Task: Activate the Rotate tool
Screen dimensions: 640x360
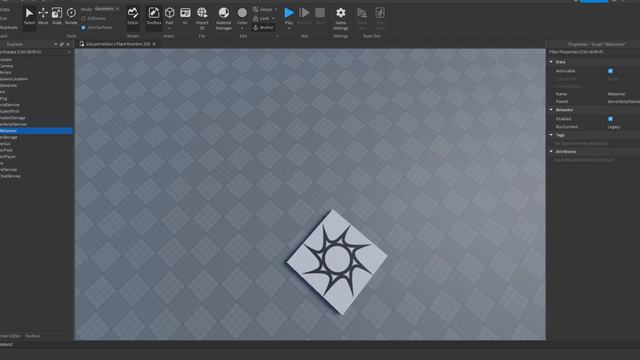Action: pos(71,16)
